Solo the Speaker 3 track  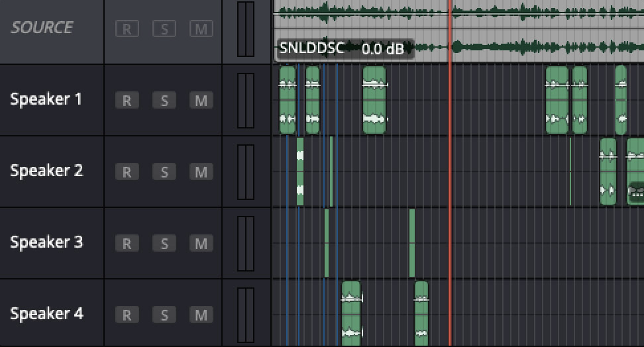[164, 243]
